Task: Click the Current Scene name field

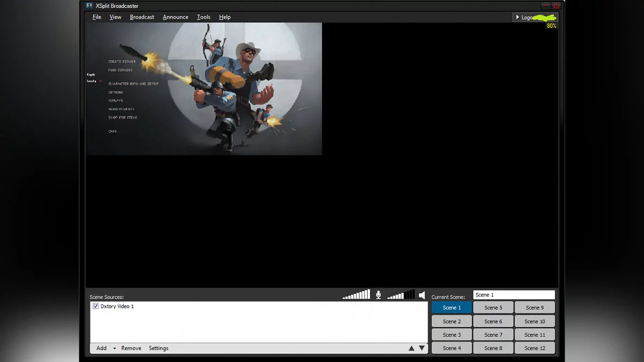Action: coord(514,295)
